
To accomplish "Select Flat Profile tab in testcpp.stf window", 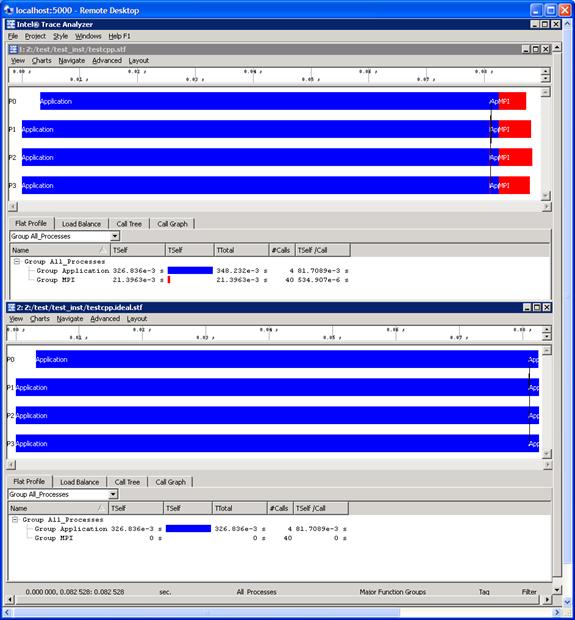I will pos(31,223).
